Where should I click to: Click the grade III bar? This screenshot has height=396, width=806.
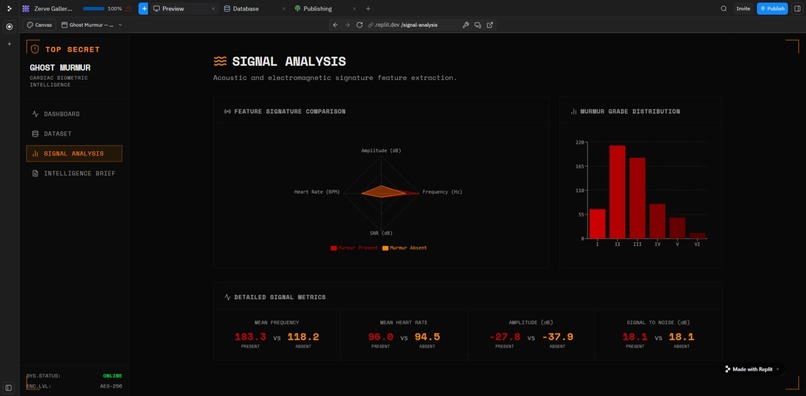point(637,198)
